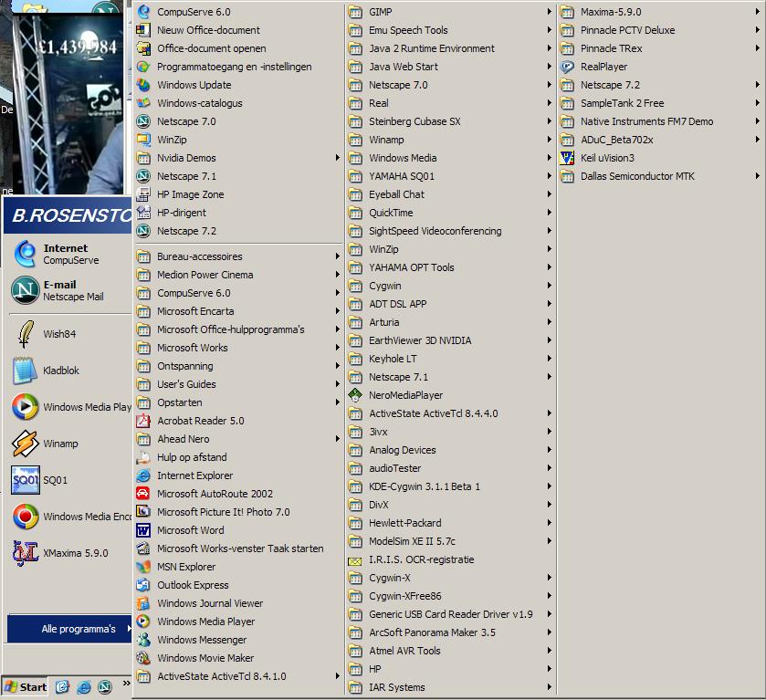Screen dimensions: 766x700
Task: Select SightSpeed Videoconferencing folder
Action: [x=450, y=231]
